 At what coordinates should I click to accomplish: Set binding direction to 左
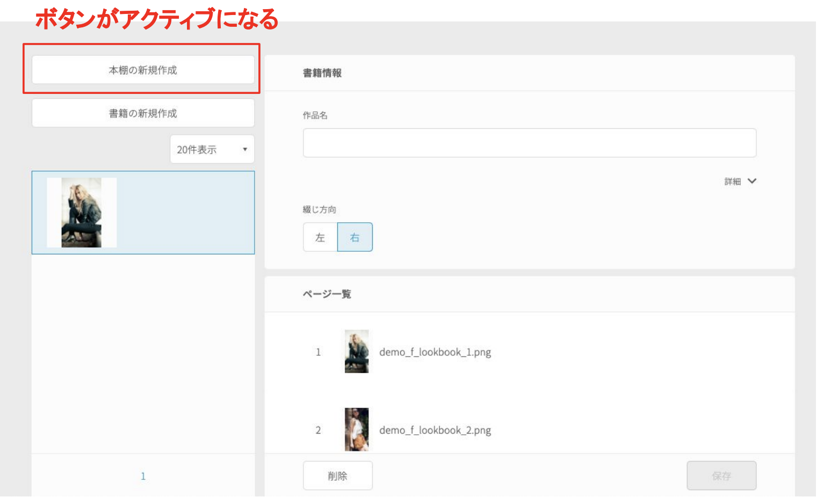click(x=320, y=237)
